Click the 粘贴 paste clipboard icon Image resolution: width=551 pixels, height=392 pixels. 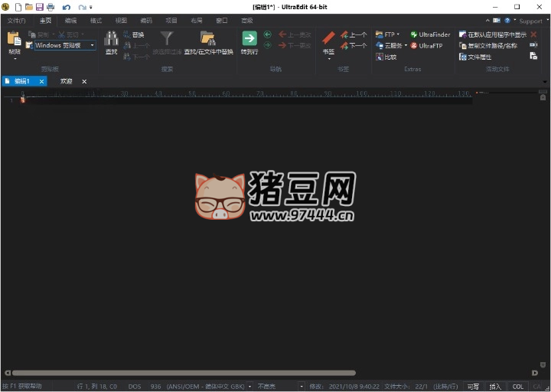[15, 39]
